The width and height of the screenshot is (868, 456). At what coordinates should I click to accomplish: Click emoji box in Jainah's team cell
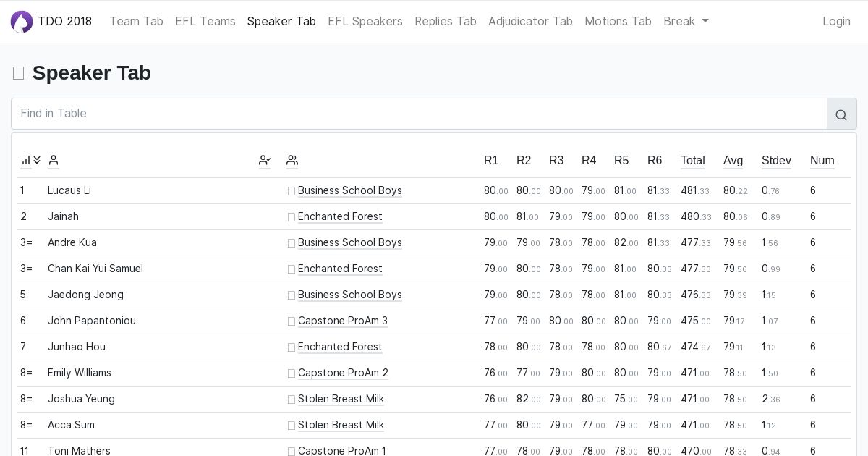tap(292, 217)
